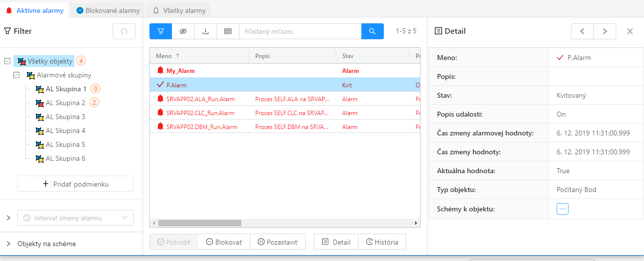Click the blue search magnifier button
This screenshot has height=261, width=644.
(x=372, y=31)
